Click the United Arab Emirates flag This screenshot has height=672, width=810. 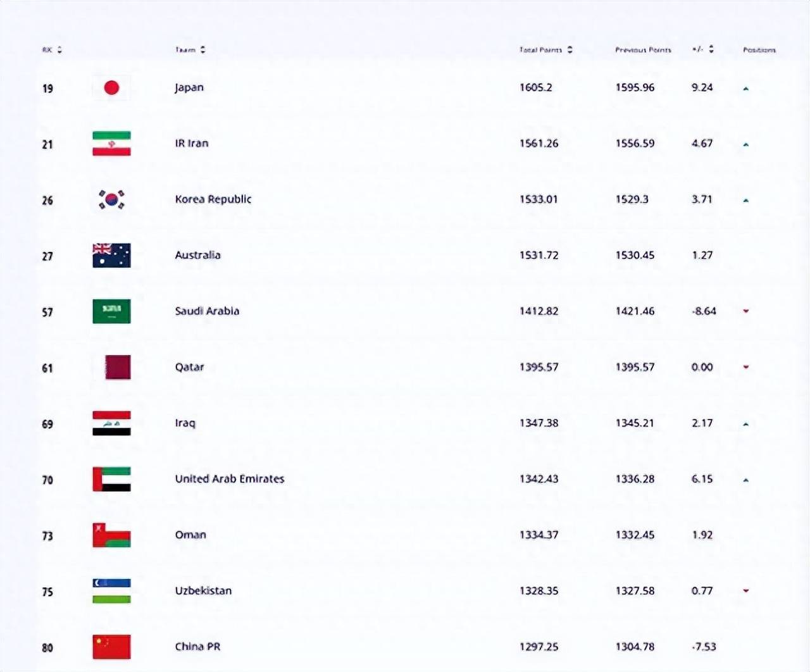coord(111,479)
